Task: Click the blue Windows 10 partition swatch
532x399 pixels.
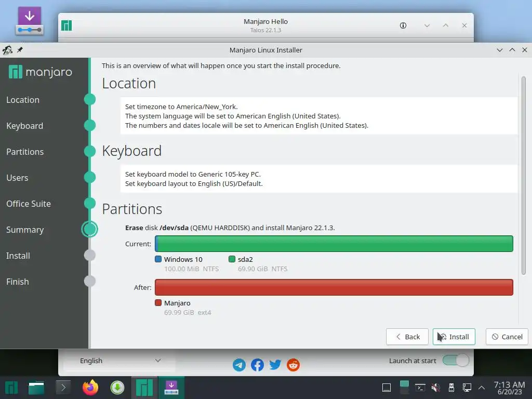Action: pos(158,259)
